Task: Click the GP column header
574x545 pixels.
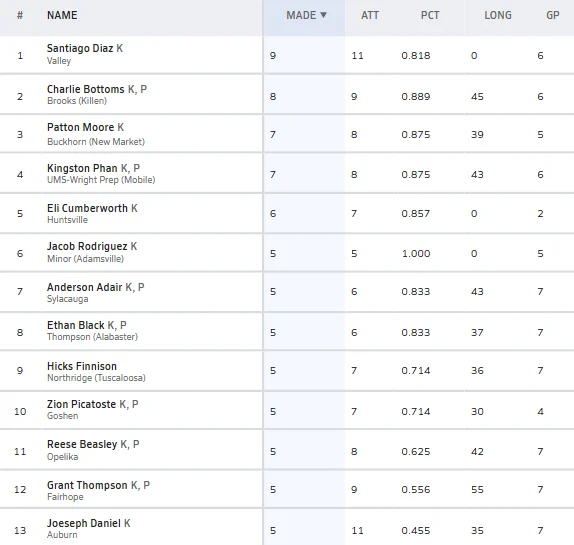Action: 553,15
